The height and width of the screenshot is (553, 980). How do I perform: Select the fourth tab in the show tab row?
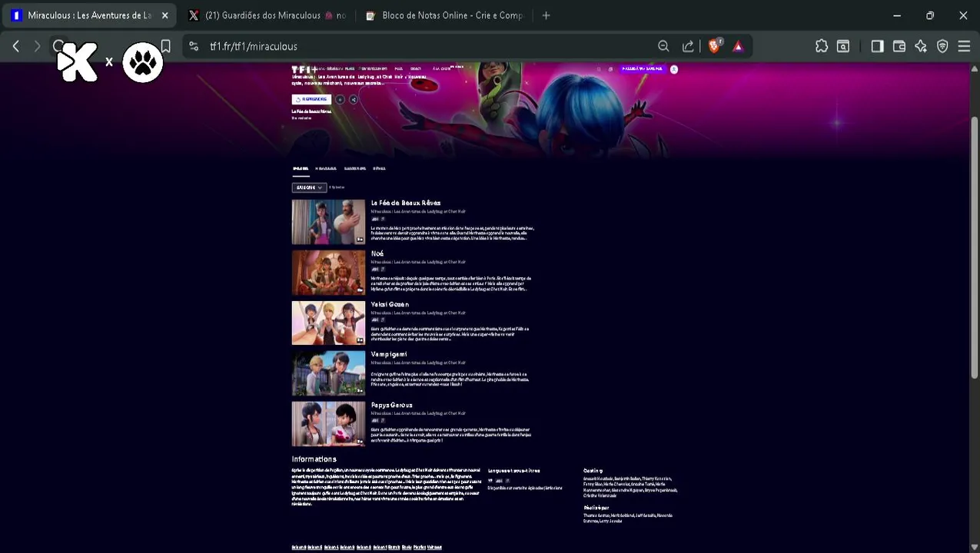(379, 169)
